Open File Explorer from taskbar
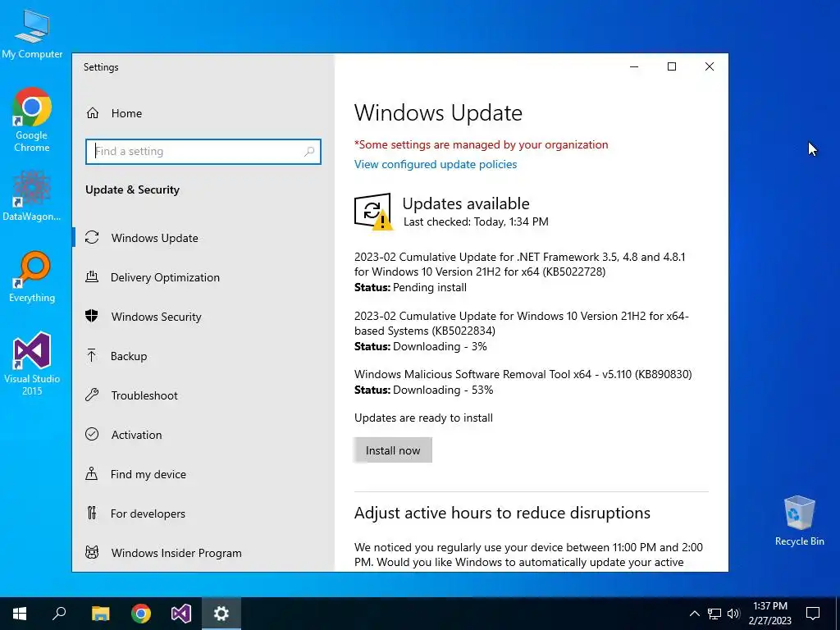Screen dimensions: 840x630 tap(100, 614)
